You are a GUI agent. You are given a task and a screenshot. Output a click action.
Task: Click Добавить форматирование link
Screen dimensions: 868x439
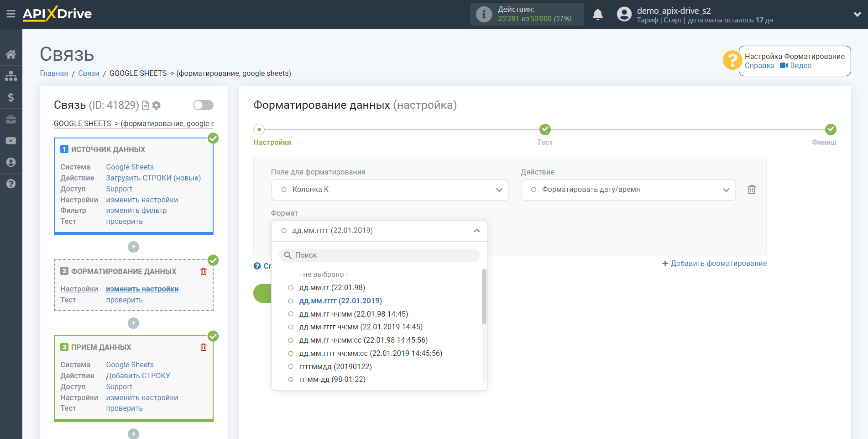tap(715, 264)
